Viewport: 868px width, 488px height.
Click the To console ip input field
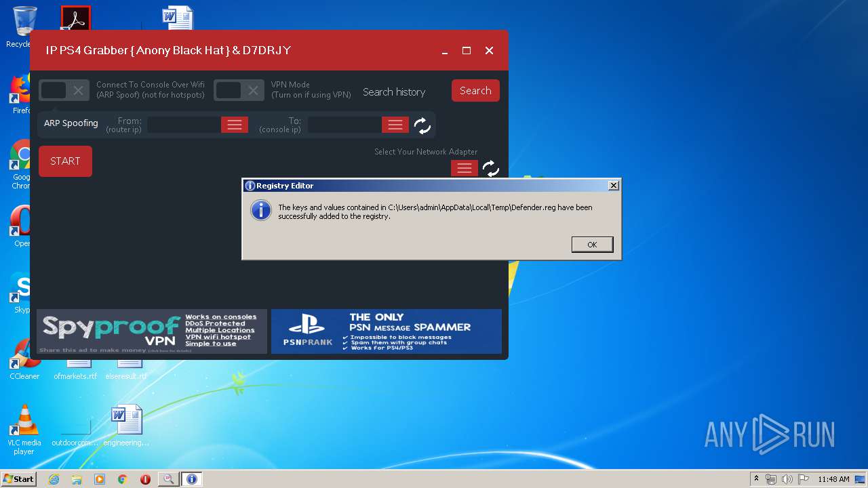click(x=344, y=125)
